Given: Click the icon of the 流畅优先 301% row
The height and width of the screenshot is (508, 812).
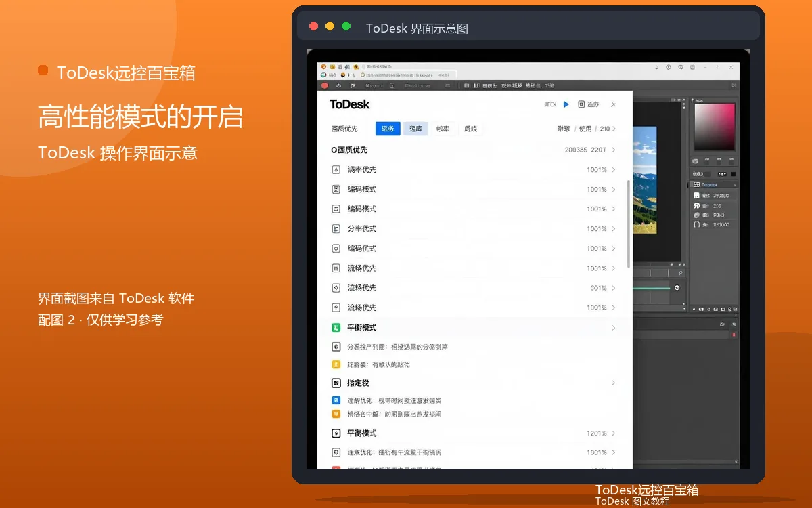Looking at the screenshot, I should [x=336, y=288].
